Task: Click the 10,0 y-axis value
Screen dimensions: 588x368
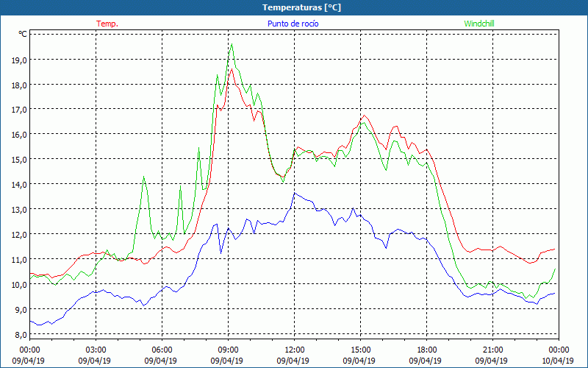Action: pyautogui.click(x=20, y=285)
